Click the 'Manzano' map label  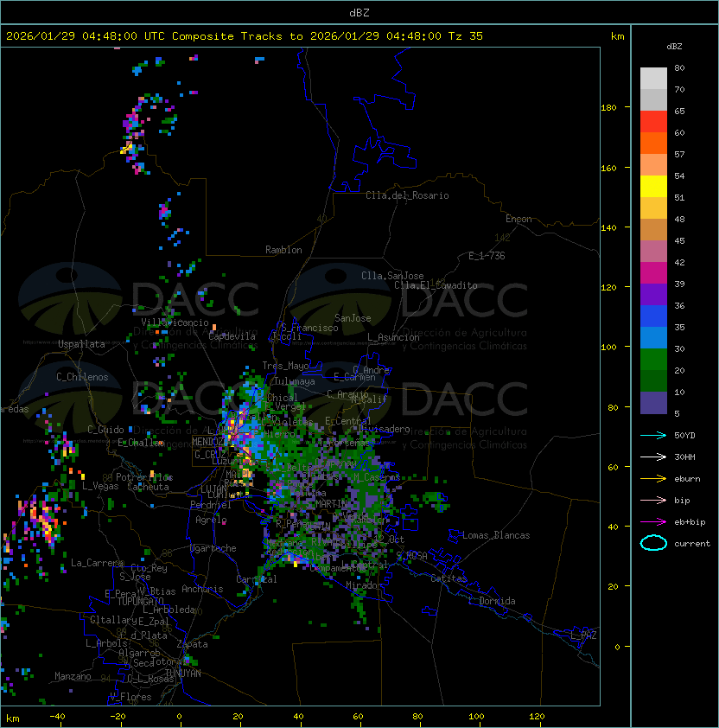tap(73, 676)
